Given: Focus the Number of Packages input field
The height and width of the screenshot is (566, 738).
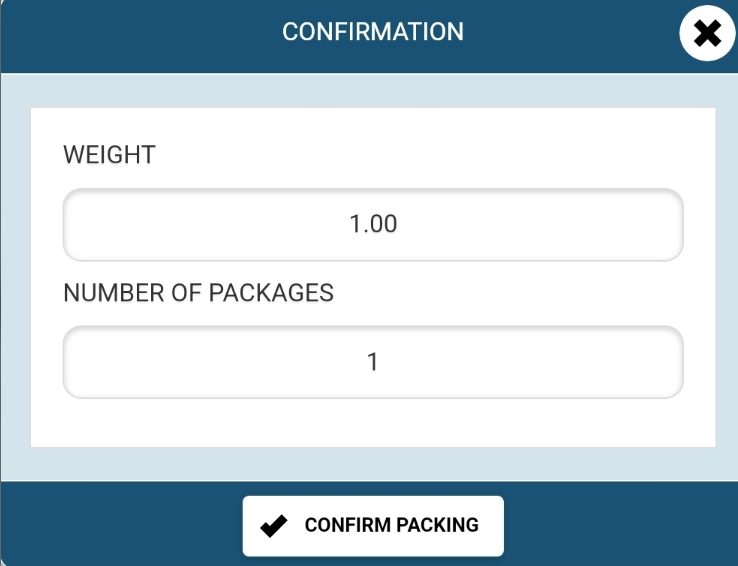Looking at the screenshot, I should (373, 362).
